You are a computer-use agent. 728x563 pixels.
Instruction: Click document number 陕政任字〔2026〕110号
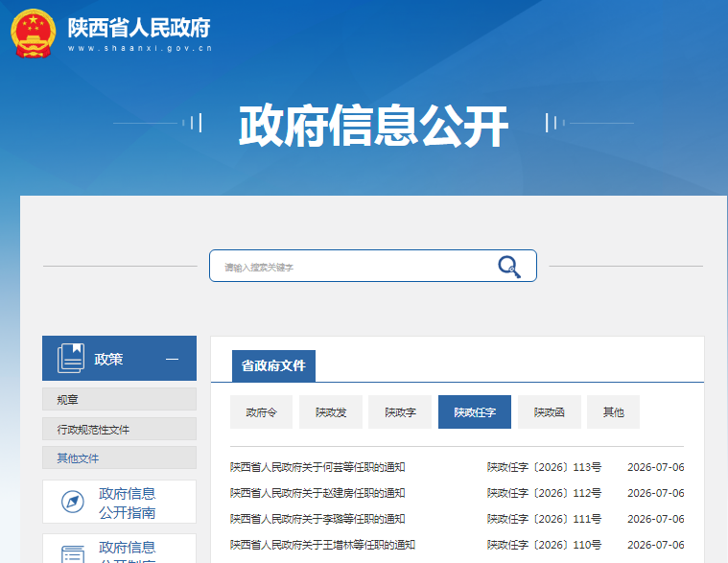[544, 545]
